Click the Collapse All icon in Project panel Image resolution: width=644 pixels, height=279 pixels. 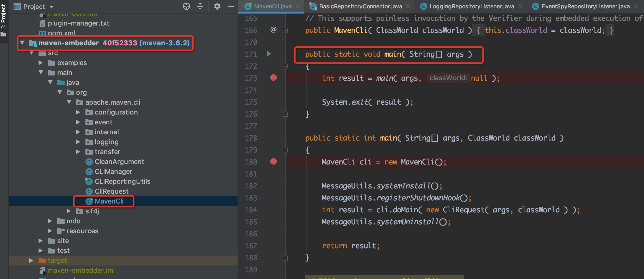click(200, 6)
